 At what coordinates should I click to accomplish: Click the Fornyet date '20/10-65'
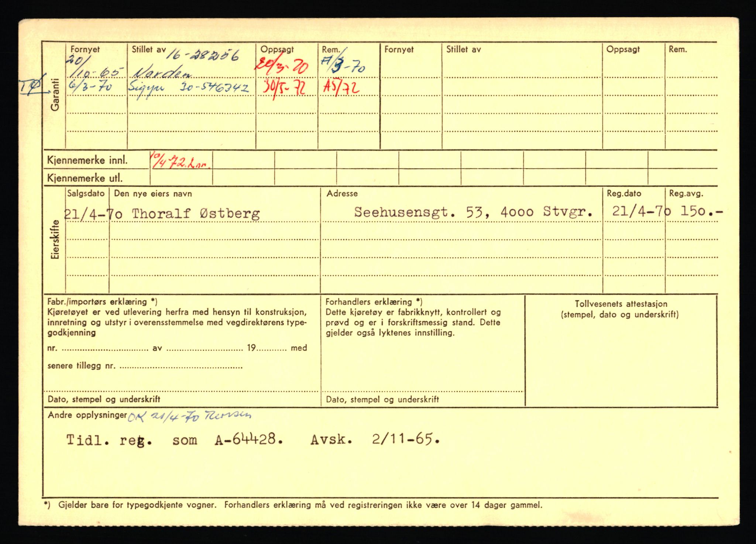[x=95, y=67]
